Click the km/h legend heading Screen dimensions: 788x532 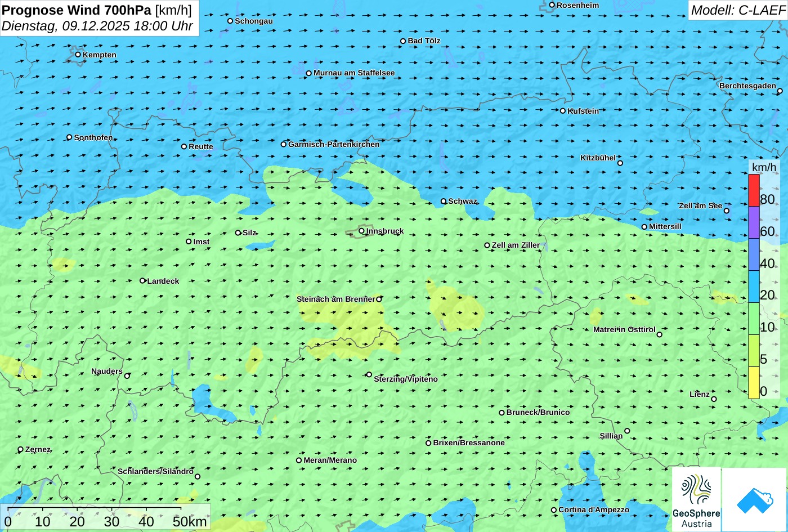764,168
